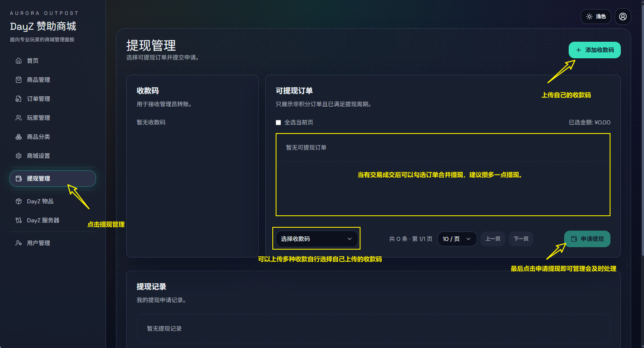Check the 全选当前页 checkbox

click(x=278, y=123)
